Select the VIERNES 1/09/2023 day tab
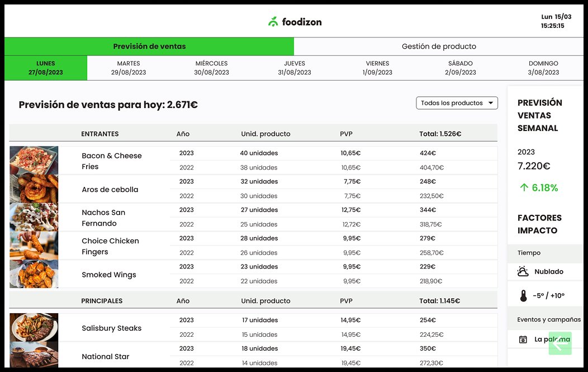The height and width of the screenshot is (372, 588). [x=377, y=68]
